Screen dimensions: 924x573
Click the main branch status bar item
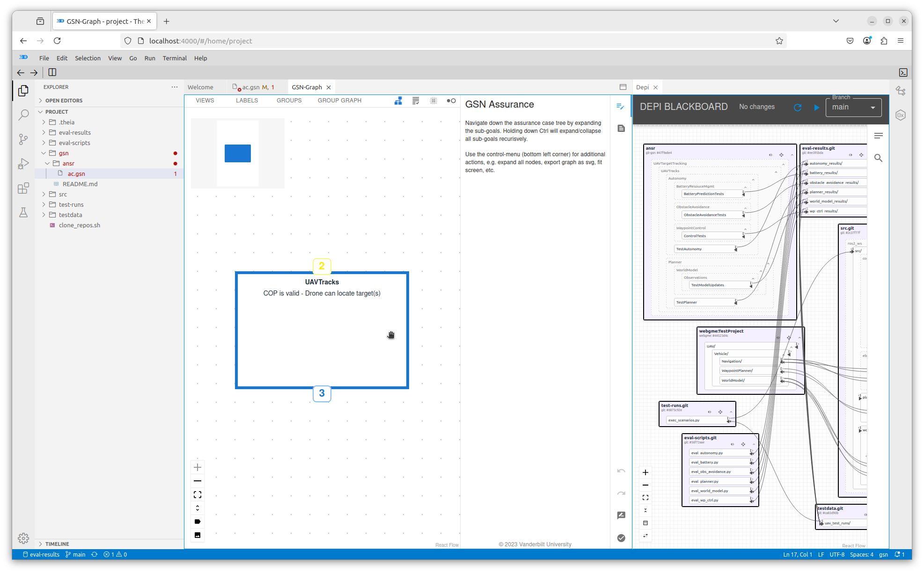[75, 554]
